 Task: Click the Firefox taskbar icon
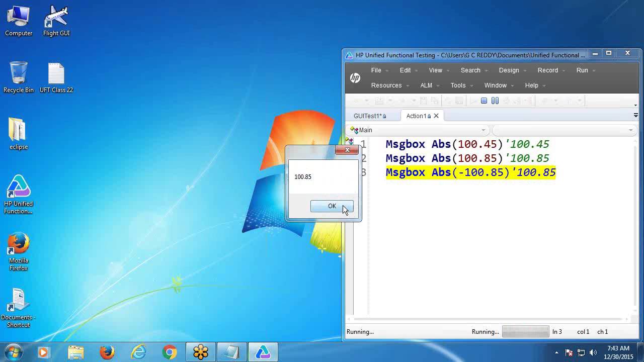pos(107,352)
